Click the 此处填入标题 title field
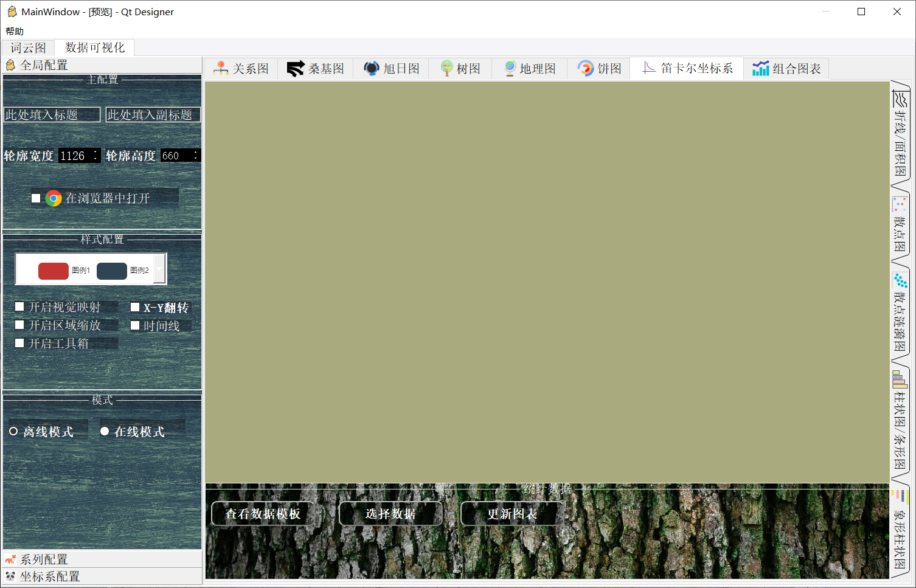The height and width of the screenshot is (588, 916). pyautogui.click(x=52, y=115)
